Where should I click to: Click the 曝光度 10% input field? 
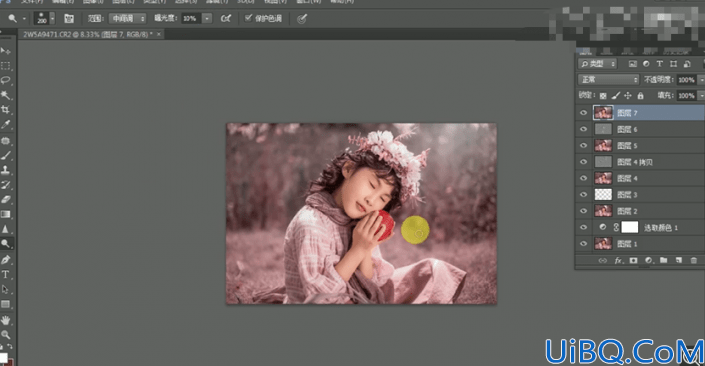point(192,18)
